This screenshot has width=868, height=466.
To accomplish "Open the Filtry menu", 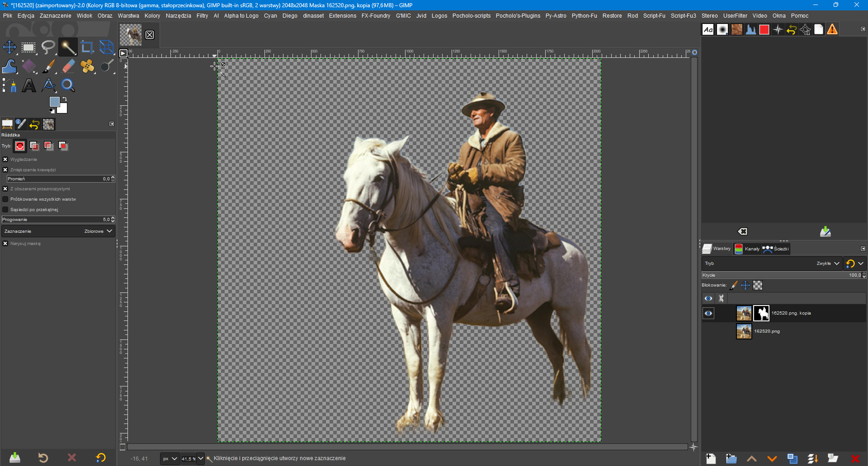I will coord(202,16).
